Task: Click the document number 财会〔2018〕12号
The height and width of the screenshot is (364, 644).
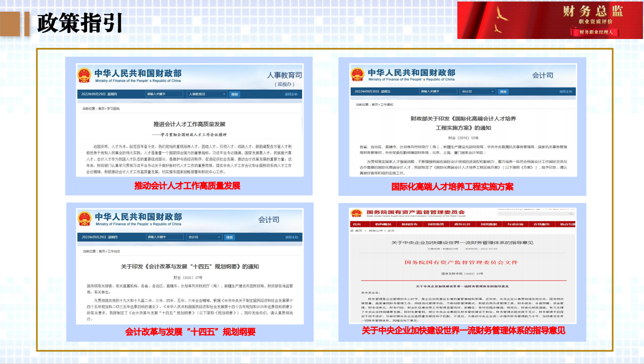Action: (463, 138)
